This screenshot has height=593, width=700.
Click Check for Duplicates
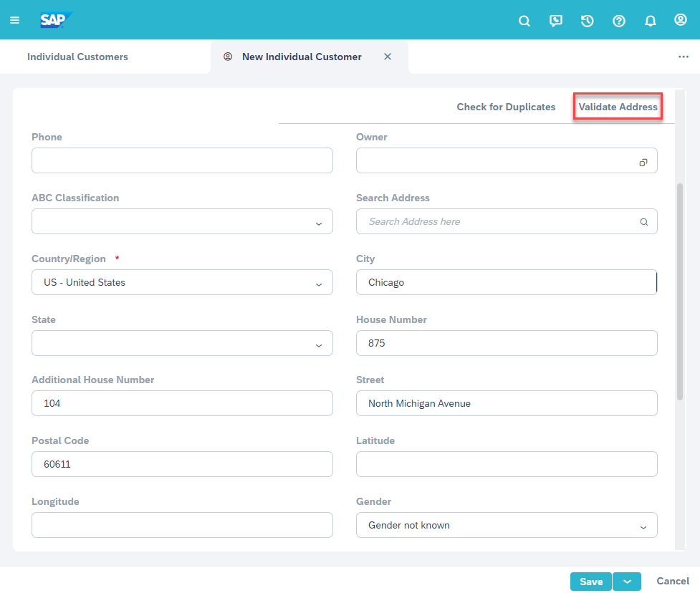coord(506,107)
